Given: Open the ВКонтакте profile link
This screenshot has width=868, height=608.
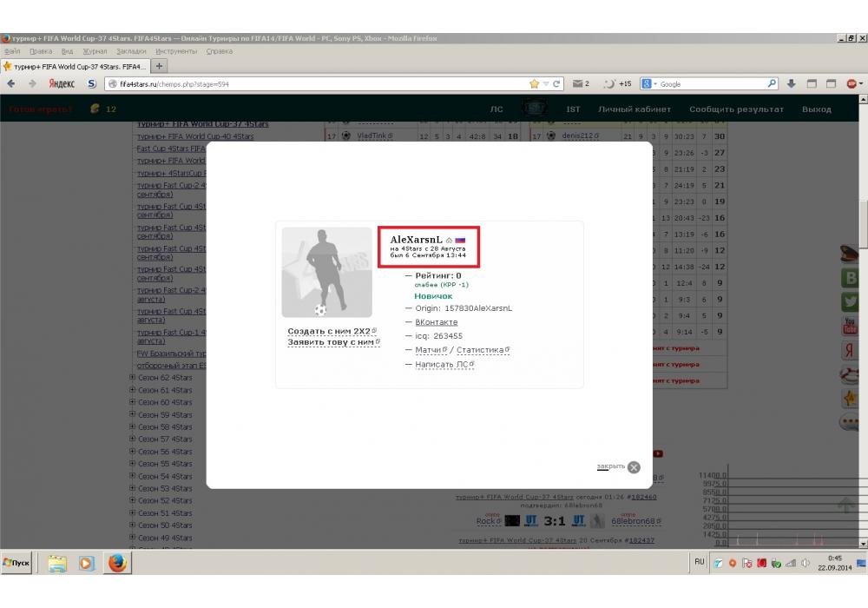Looking at the screenshot, I should tap(436, 322).
